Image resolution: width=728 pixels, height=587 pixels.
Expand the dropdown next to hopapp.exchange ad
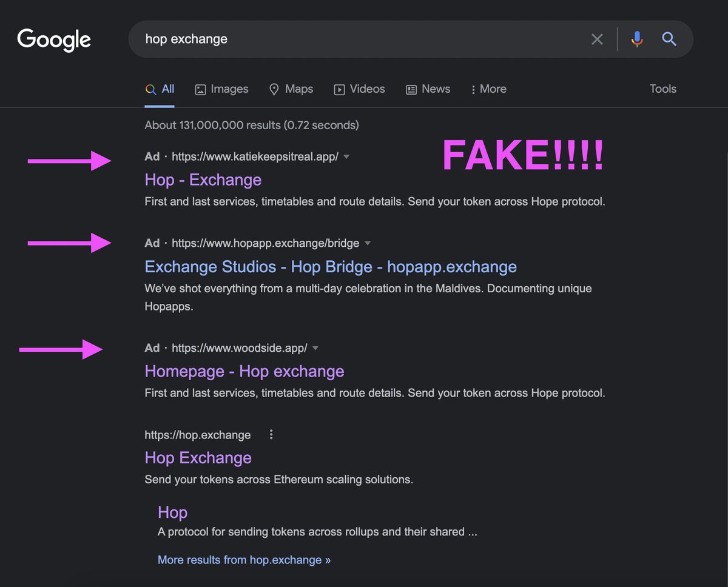click(368, 243)
